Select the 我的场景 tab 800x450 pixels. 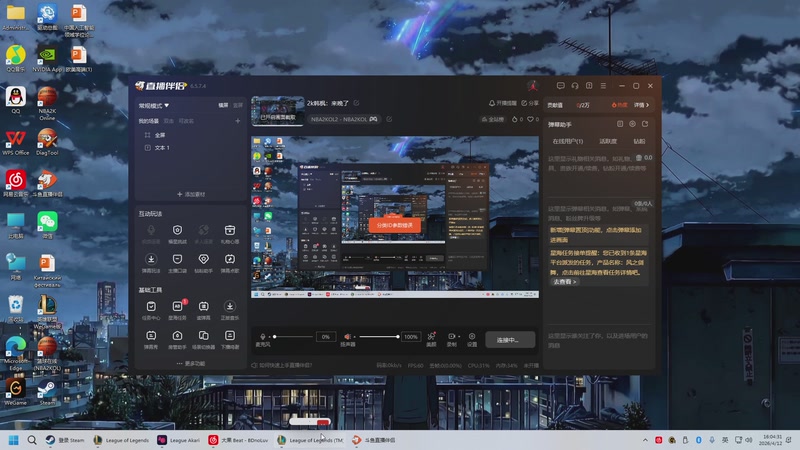pyautogui.click(x=148, y=121)
